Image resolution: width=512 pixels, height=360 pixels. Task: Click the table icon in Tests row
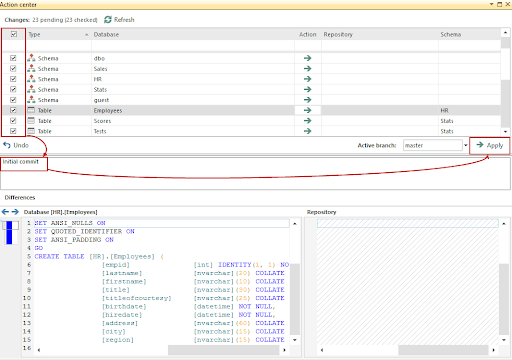click(31, 131)
